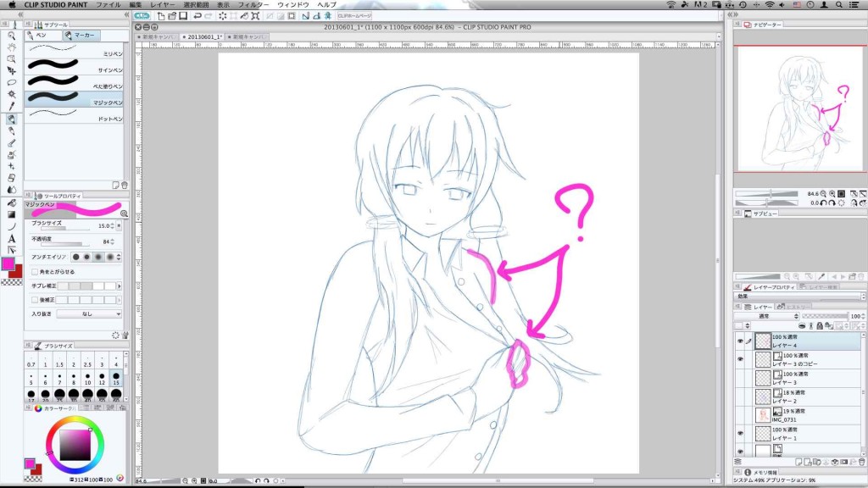Delete sub tool using the trash icon
868x488 pixels.
pyautogui.click(x=124, y=185)
